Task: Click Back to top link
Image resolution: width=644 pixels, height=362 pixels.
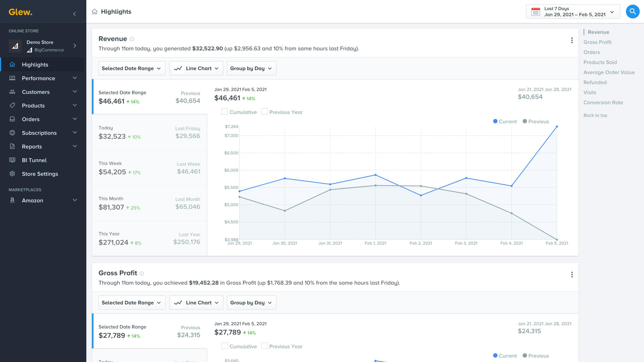Action: (595, 115)
